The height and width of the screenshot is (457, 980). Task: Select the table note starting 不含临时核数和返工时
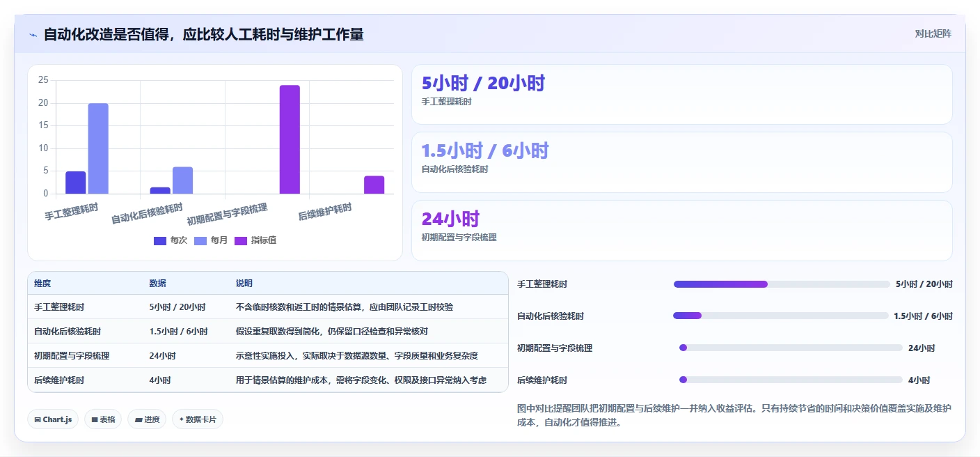click(345, 307)
